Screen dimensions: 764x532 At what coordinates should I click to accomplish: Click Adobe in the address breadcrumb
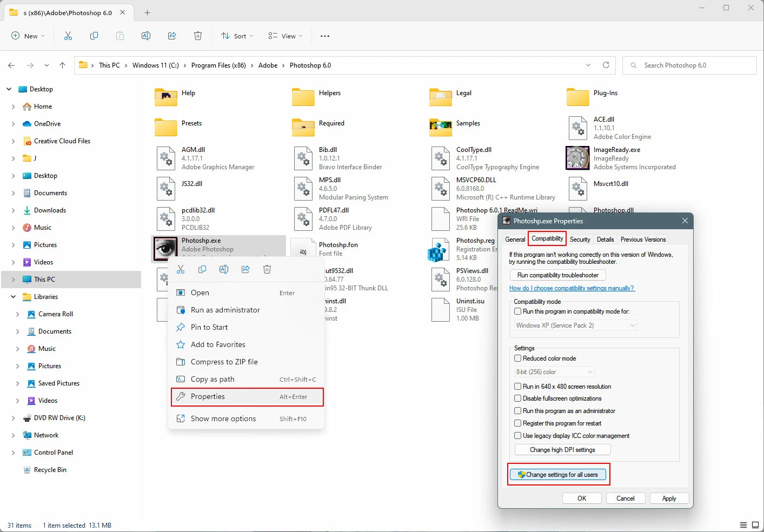[268, 65]
